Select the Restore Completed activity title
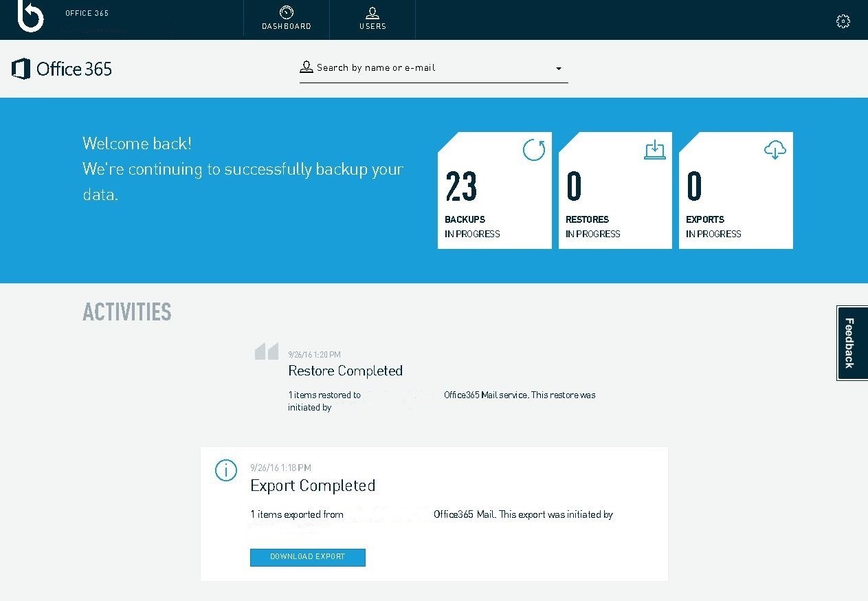This screenshot has width=868, height=601. pyautogui.click(x=345, y=371)
